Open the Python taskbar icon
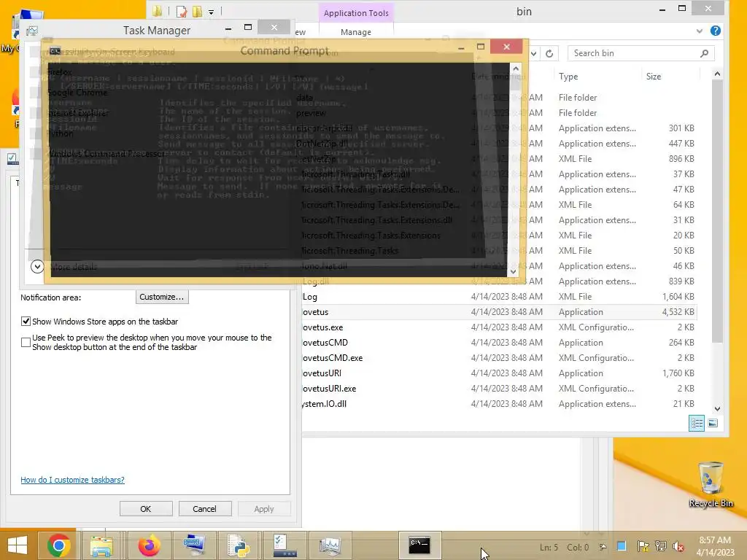This screenshot has width=747, height=560. (239, 545)
